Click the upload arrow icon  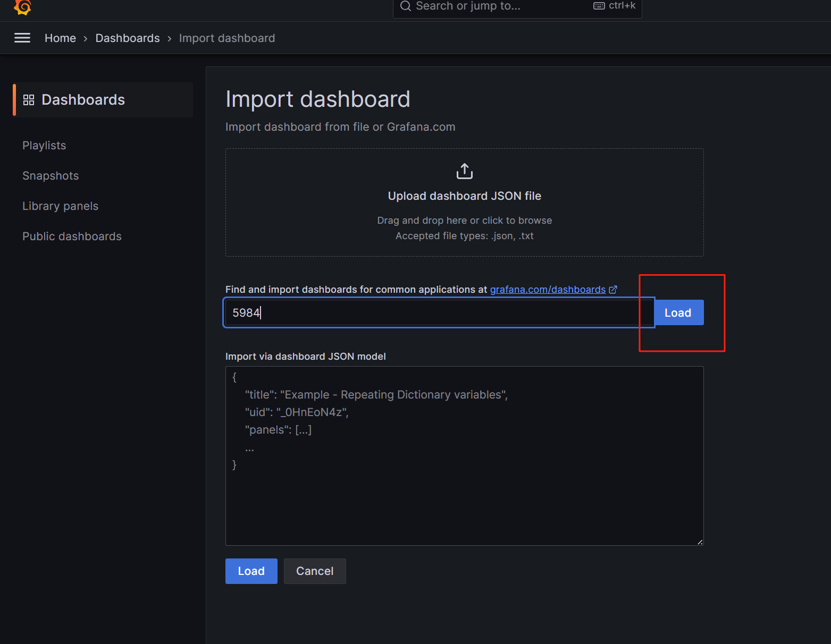tap(465, 171)
